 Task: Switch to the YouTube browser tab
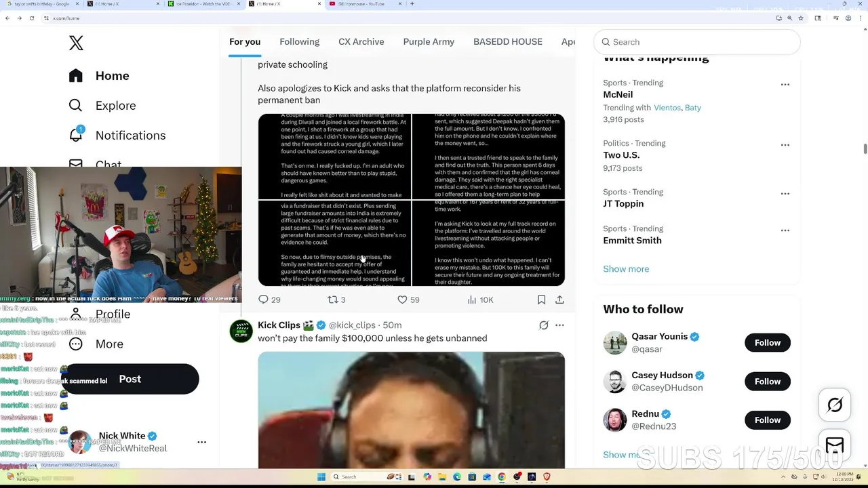(x=365, y=4)
